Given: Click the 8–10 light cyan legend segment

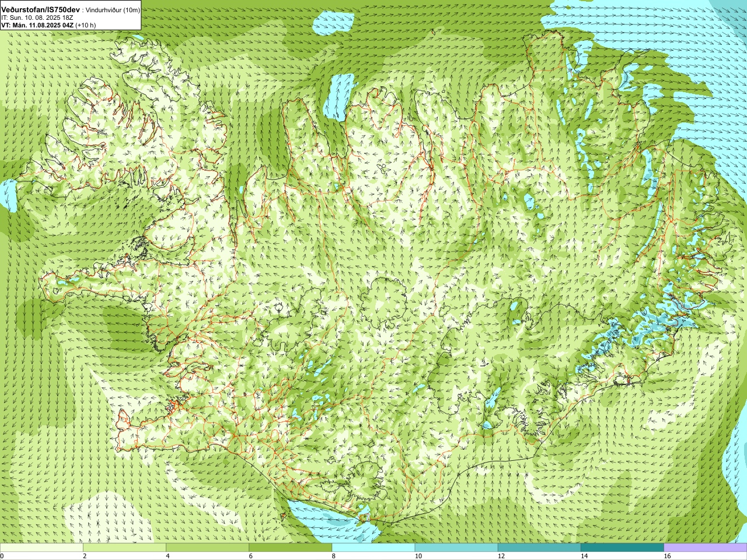Looking at the screenshot, I should [373, 548].
